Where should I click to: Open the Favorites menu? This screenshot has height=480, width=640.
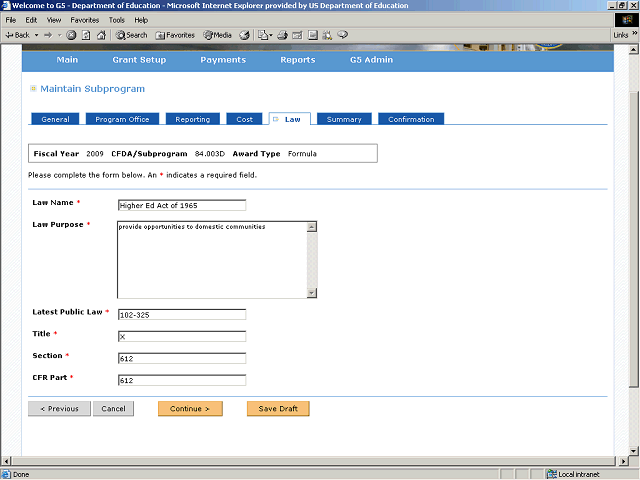(84, 20)
